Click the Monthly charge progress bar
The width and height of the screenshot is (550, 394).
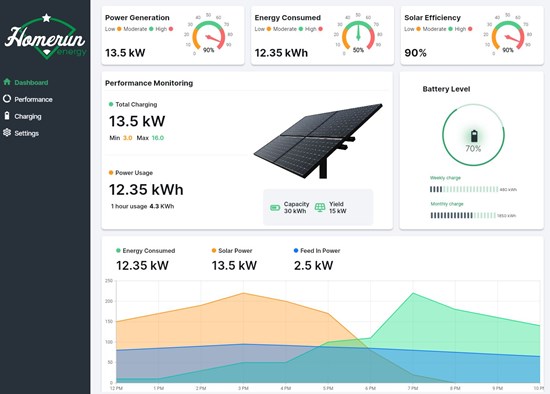pos(463,215)
